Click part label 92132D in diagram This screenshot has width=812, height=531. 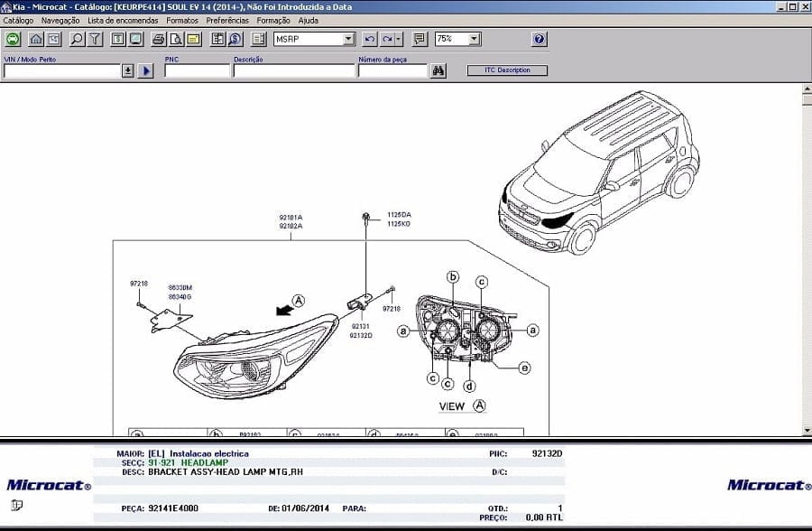360,335
